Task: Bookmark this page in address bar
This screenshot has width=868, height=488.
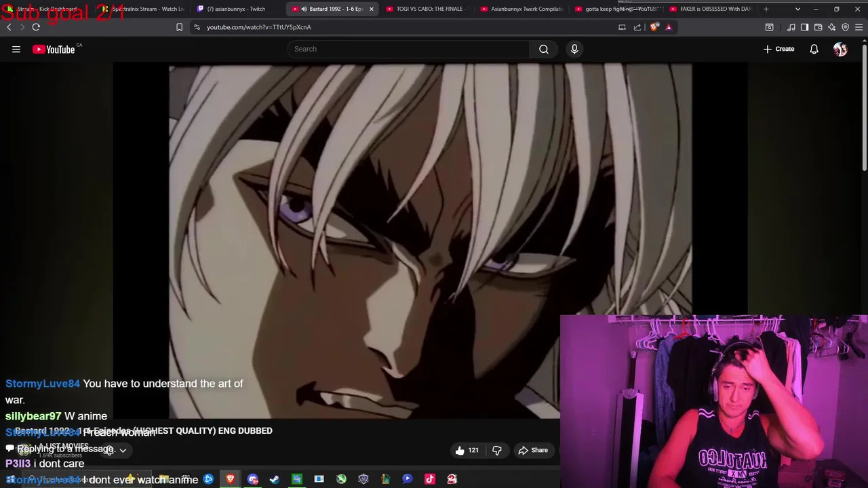Action: 179,27
